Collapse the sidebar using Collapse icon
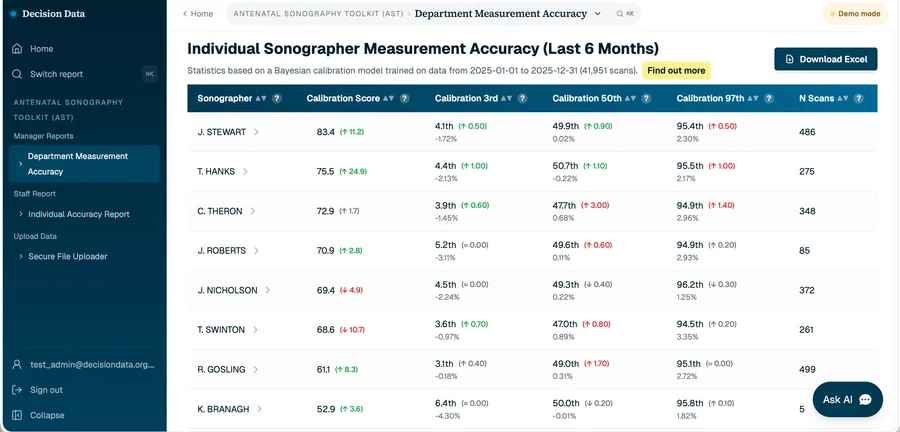 point(17,415)
